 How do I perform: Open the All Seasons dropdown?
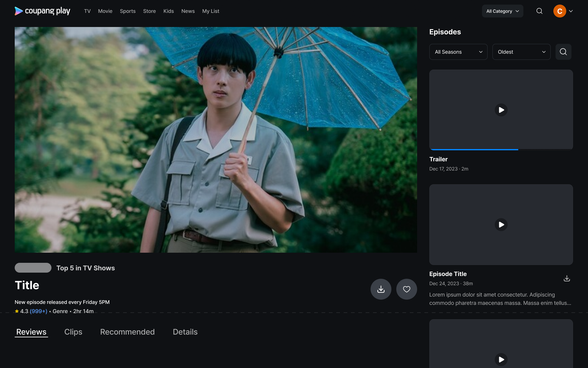(458, 52)
